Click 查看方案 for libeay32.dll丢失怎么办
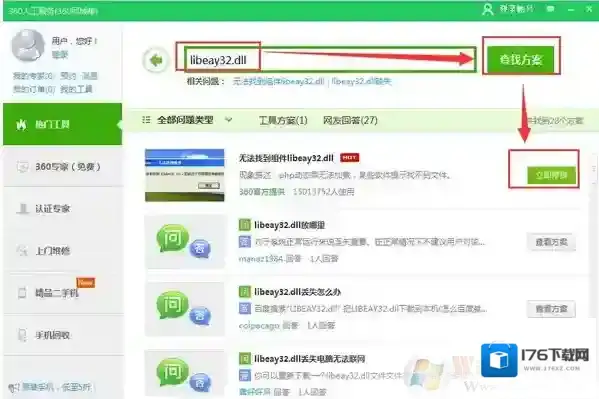 coord(551,309)
